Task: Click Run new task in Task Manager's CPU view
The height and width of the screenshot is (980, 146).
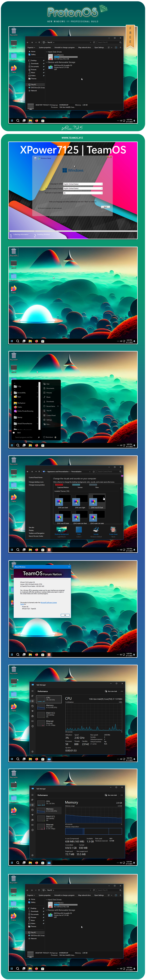Action: point(111,691)
